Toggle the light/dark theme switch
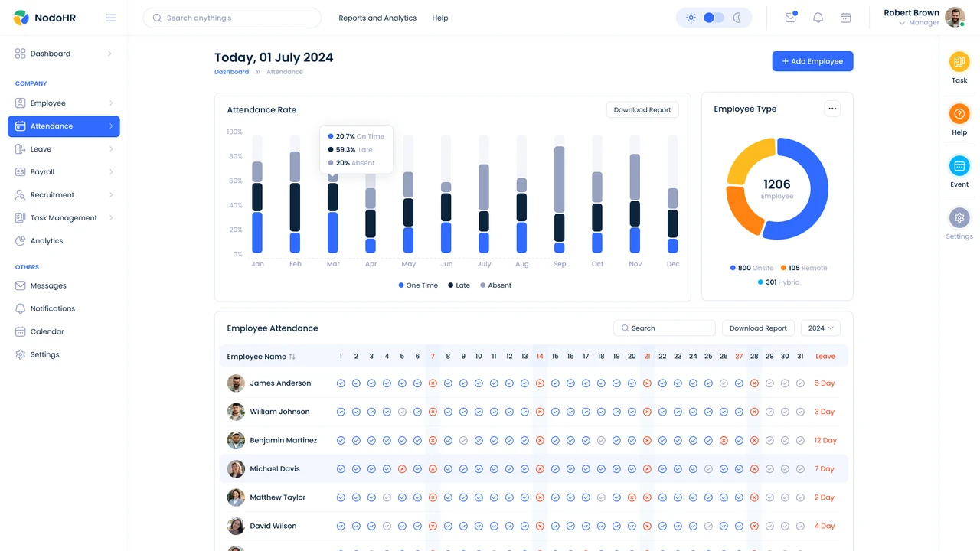980x551 pixels. 714,18
